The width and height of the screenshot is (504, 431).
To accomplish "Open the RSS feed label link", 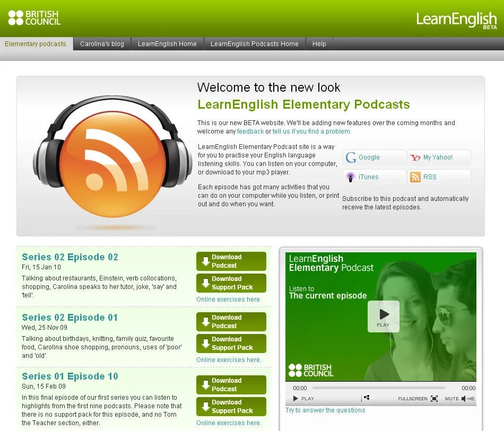I will (x=430, y=177).
